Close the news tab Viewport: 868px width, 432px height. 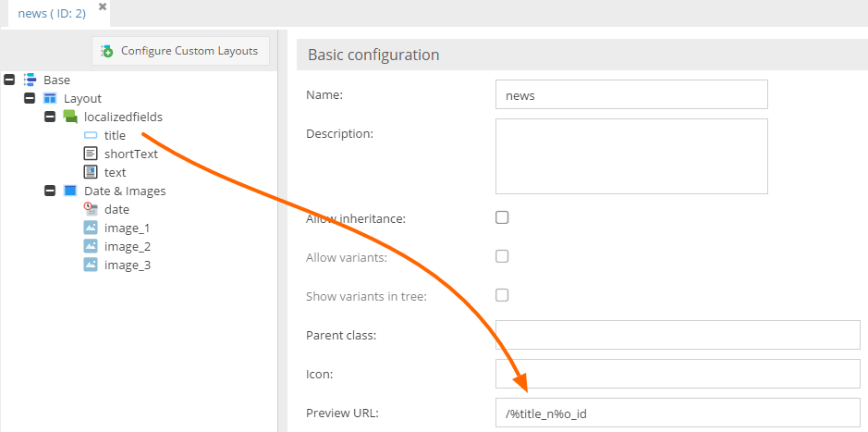[103, 7]
